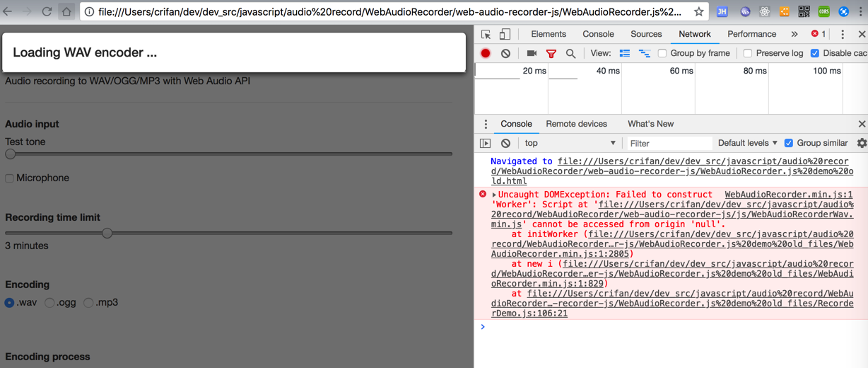Screen dimensions: 868x368
Task: Open the Default levels dropdown
Action: 748,143
